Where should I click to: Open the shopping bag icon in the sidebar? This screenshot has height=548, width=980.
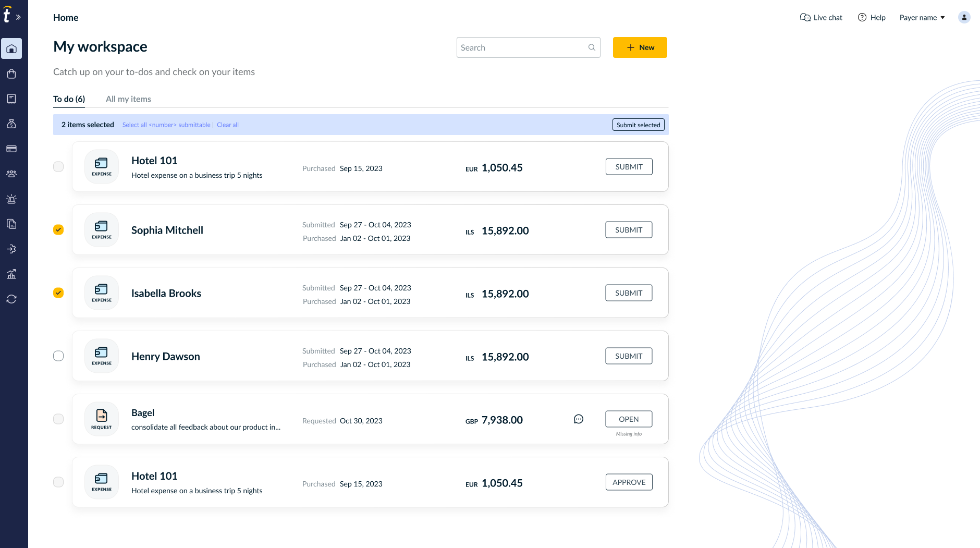11,74
